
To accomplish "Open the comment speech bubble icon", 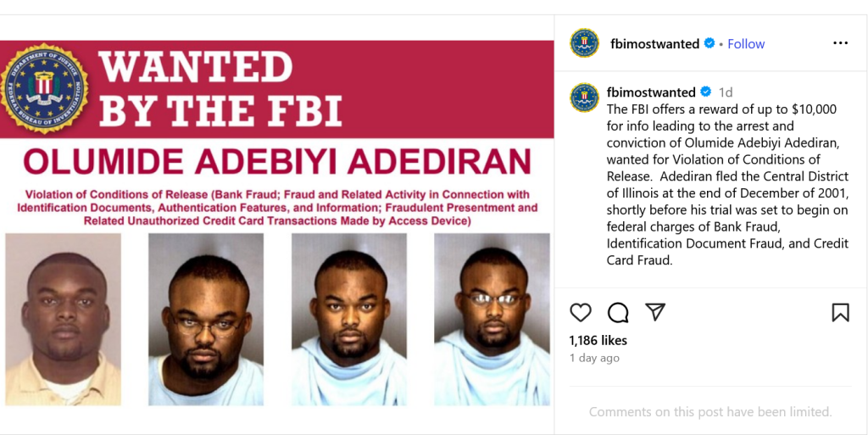I will pos(618,313).
